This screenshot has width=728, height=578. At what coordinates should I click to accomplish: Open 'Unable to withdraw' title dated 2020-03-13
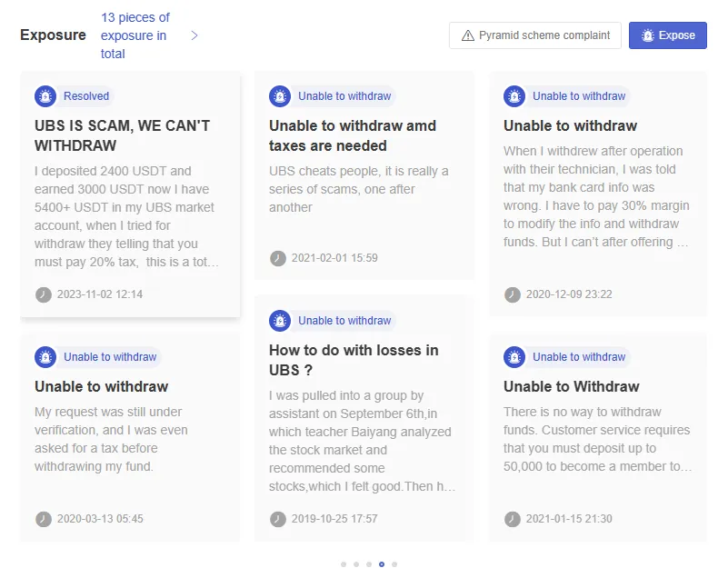pyautogui.click(x=101, y=386)
